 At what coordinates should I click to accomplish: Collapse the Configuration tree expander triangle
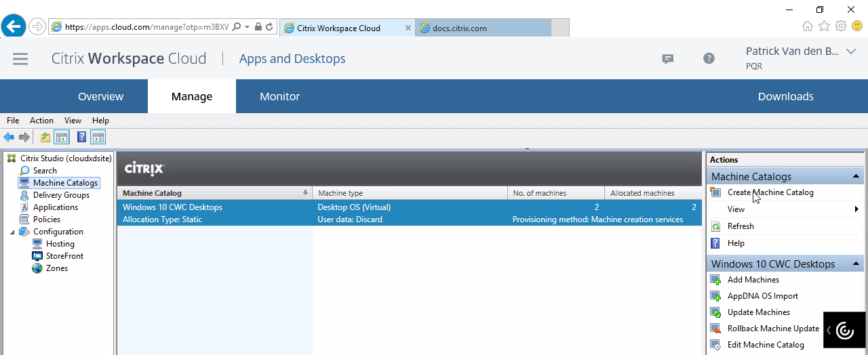pos(12,232)
